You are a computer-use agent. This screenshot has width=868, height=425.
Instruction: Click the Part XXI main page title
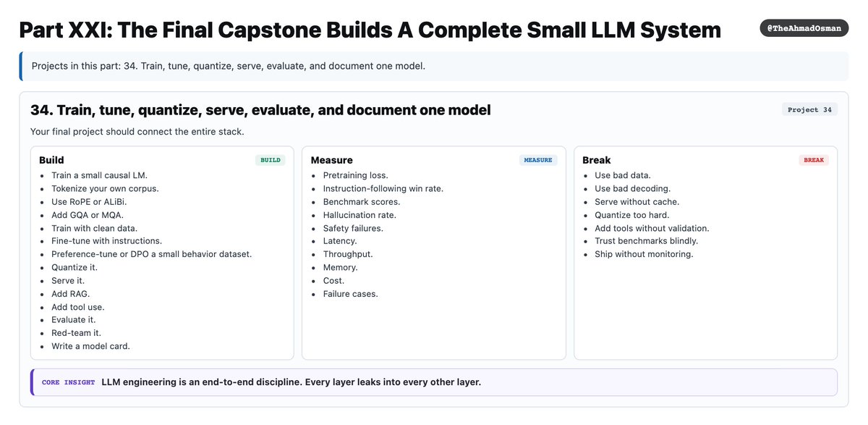pyautogui.click(x=370, y=30)
